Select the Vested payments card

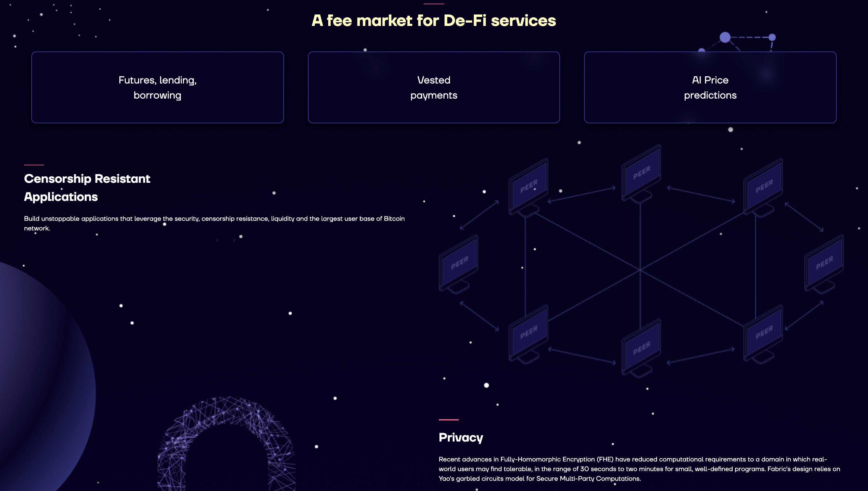(434, 87)
